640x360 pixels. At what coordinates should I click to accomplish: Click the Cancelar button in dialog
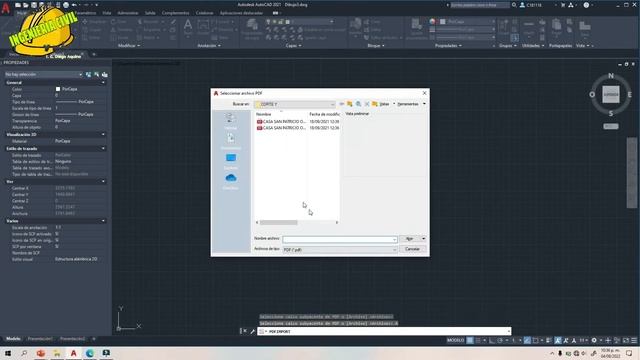tap(413, 249)
